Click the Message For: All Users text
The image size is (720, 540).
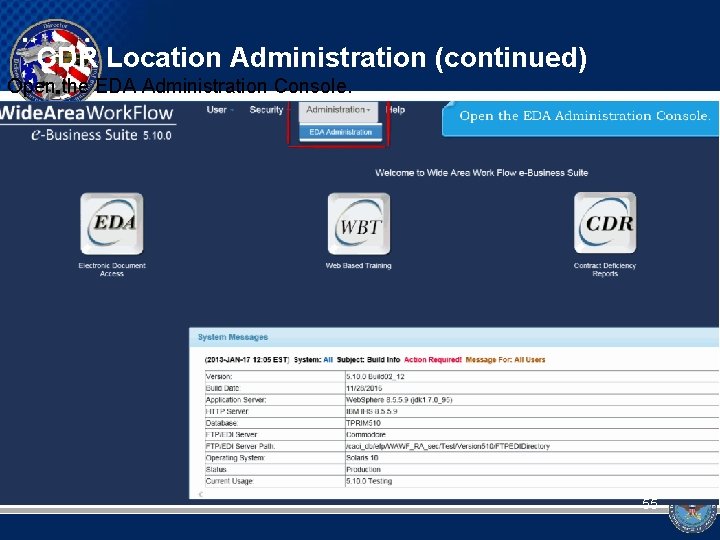(505, 360)
